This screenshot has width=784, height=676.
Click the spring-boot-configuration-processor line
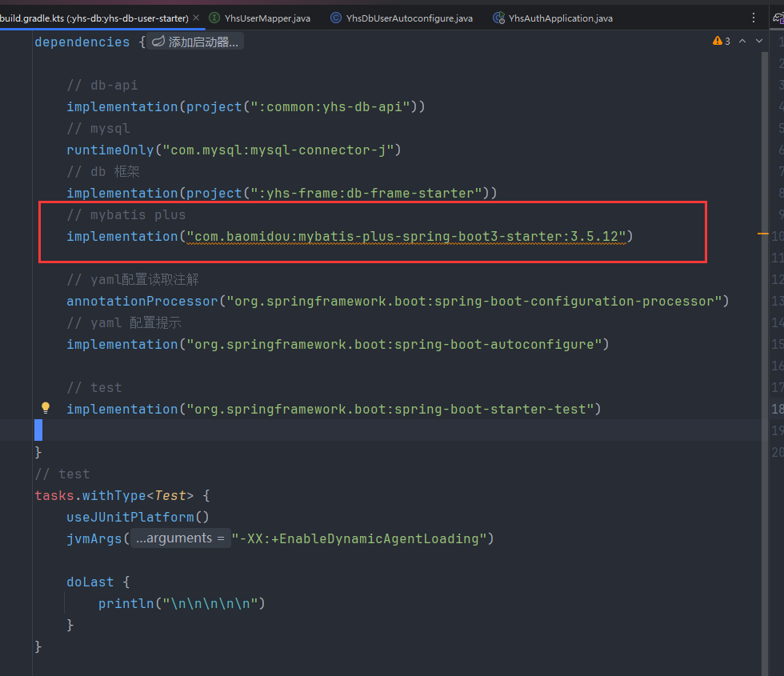(x=398, y=302)
